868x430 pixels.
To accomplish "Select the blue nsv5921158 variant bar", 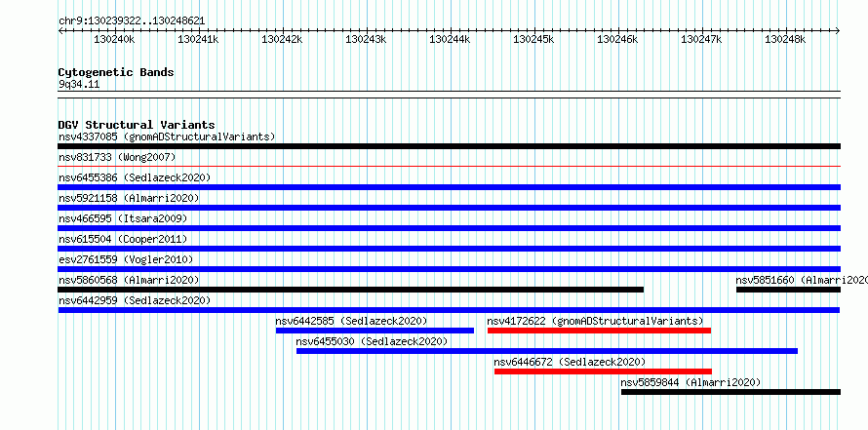I will pos(450,208).
